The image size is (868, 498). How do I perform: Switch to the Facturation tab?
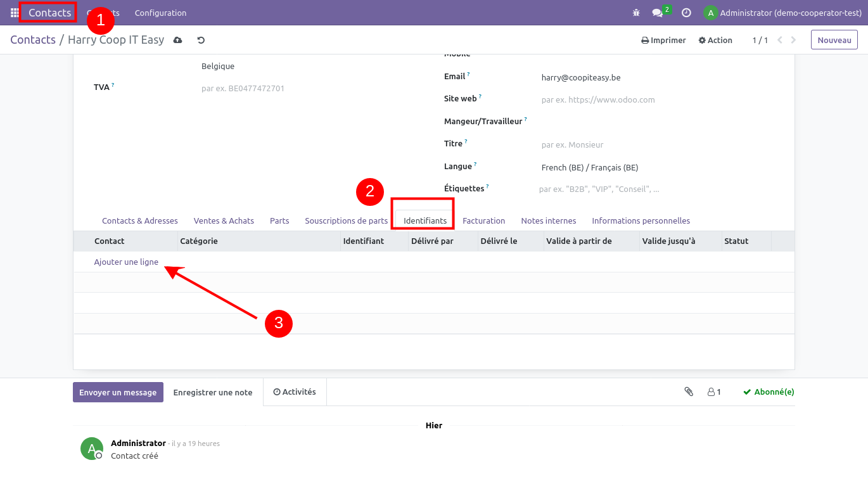(484, 221)
